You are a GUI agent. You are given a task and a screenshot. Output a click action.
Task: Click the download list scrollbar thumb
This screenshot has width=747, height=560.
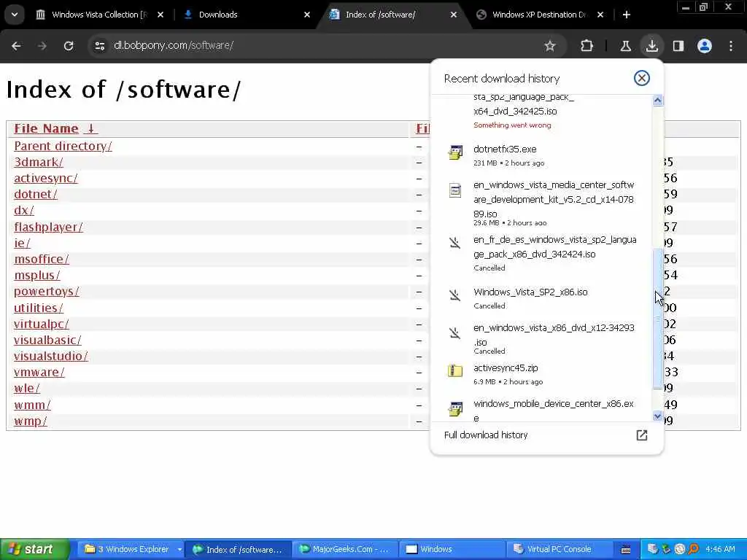click(657, 319)
